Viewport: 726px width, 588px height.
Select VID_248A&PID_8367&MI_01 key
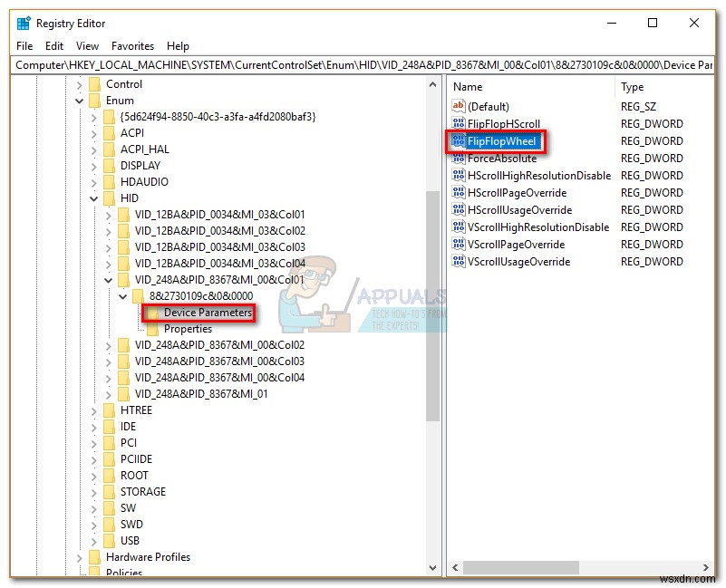[201, 394]
